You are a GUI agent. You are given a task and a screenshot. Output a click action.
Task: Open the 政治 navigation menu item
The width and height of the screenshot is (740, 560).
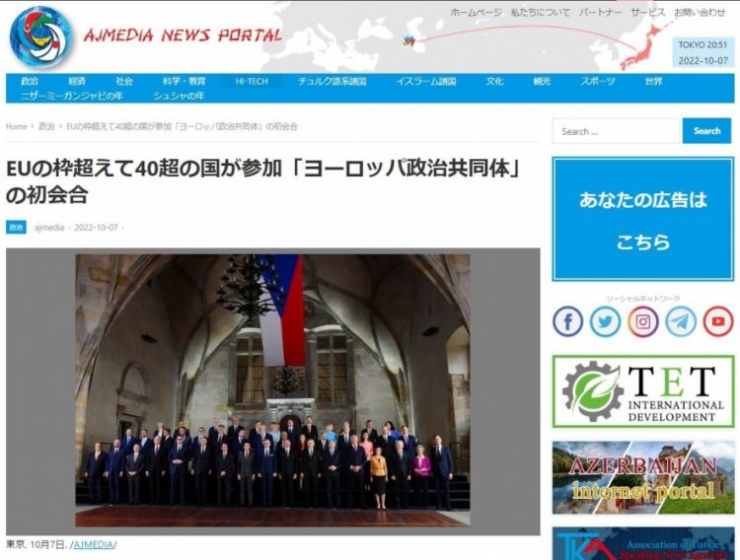pos(30,81)
